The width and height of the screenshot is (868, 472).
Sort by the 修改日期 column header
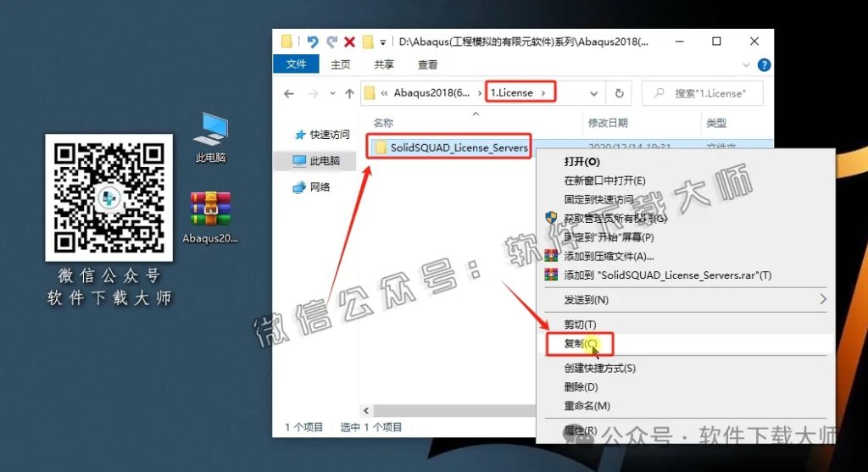(608, 123)
